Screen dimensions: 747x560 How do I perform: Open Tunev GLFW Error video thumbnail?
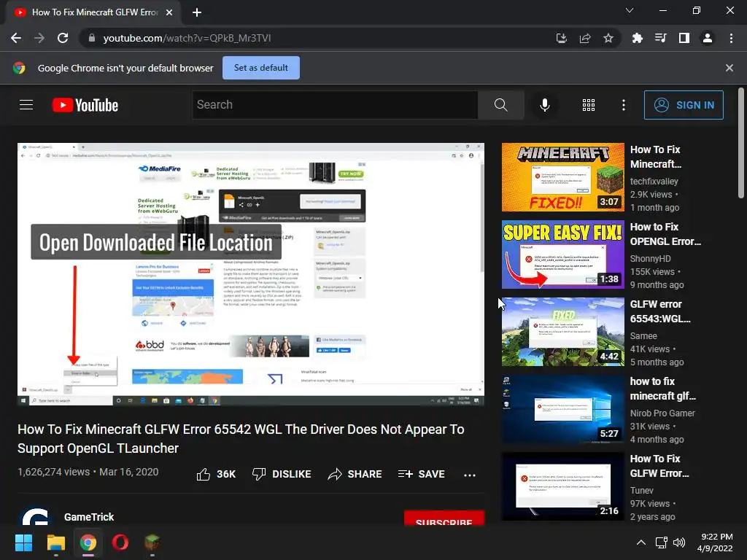tap(562, 486)
